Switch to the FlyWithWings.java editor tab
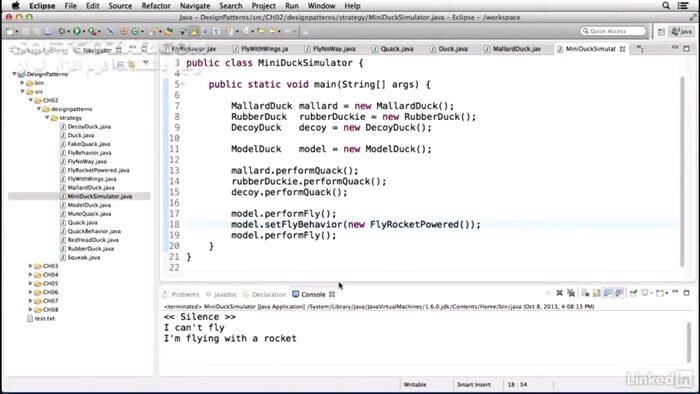Screen dimensions: 700x394 [x=260, y=49]
